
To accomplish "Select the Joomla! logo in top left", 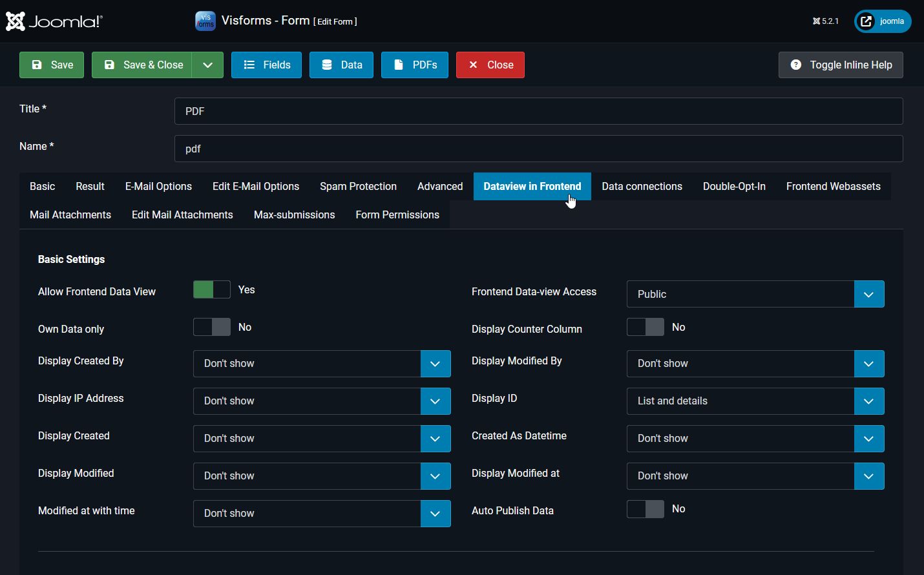I will point(54,21).
